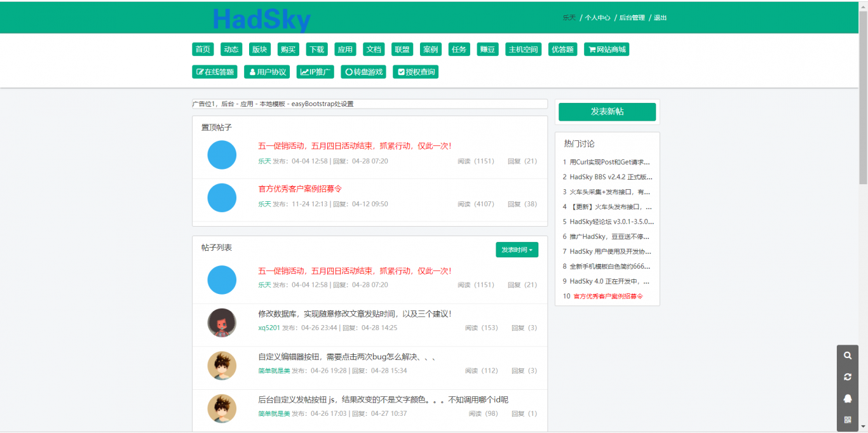Click avatar of 五一促销活动 in 置顶帖子 section
Screen dimensions: 868x433
pyautogui.click(x=222, y=155)
